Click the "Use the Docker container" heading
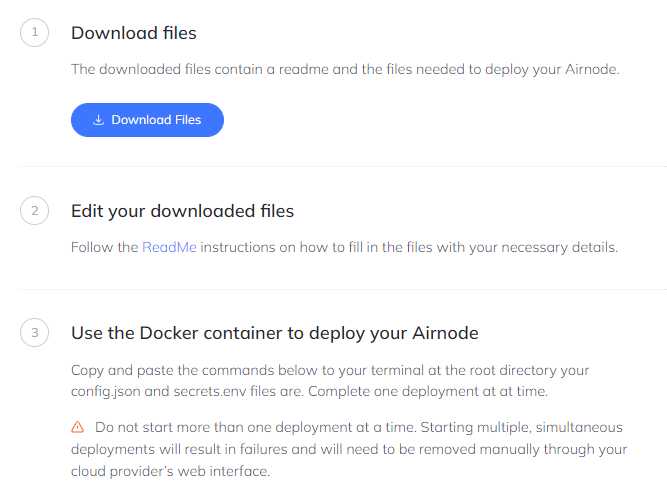 275,334
